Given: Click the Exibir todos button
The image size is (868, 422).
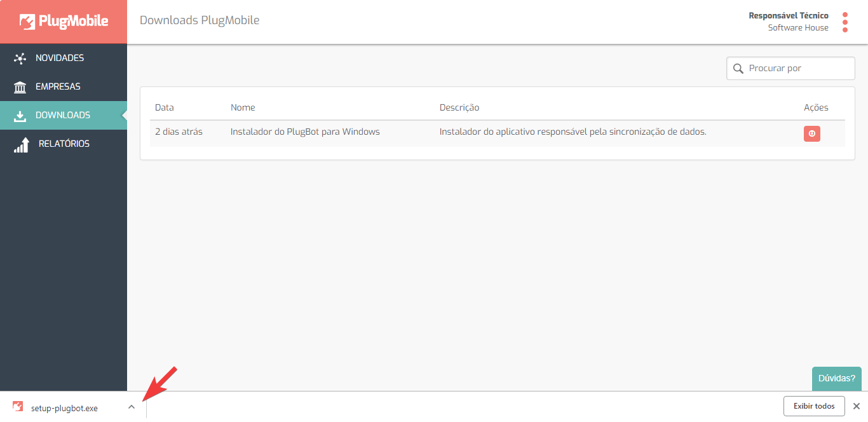Looking at the screenshot, I should coord(814,406).
